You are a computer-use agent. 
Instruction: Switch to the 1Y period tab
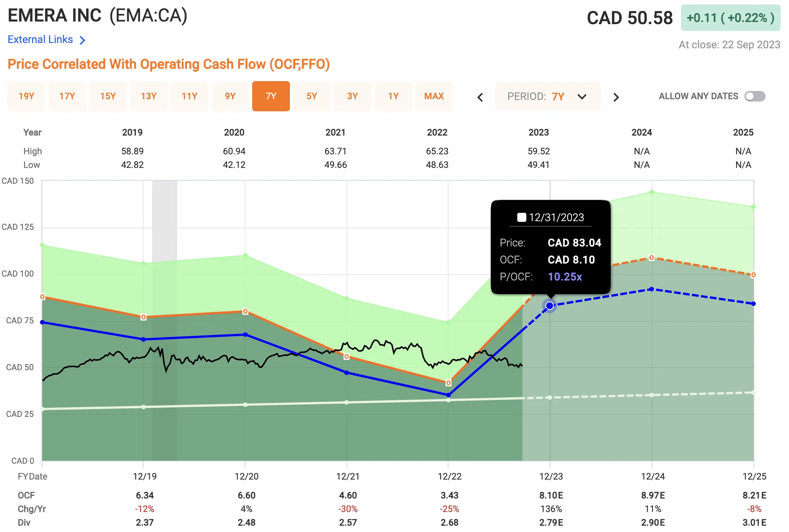click(393, 96)
